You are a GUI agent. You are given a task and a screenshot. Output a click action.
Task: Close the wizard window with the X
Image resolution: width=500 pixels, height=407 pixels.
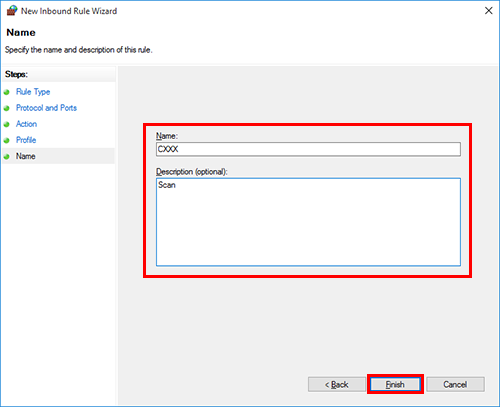point(489,11)
